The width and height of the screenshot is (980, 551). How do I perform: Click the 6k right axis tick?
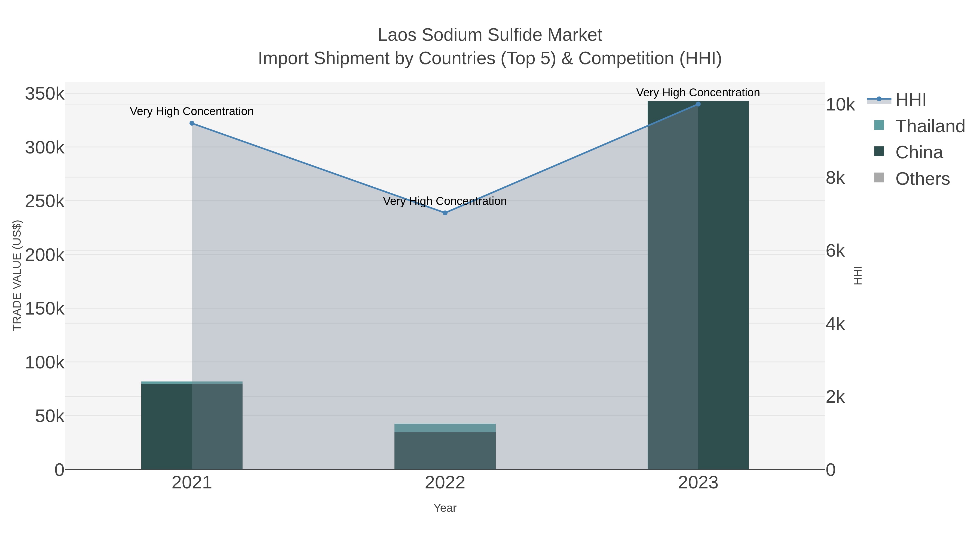click(x=835, y=251)
